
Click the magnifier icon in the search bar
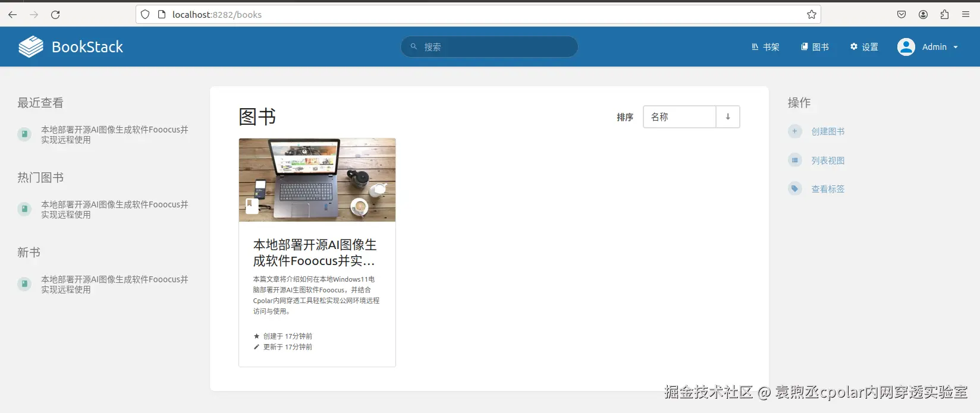tap(413, 46)
